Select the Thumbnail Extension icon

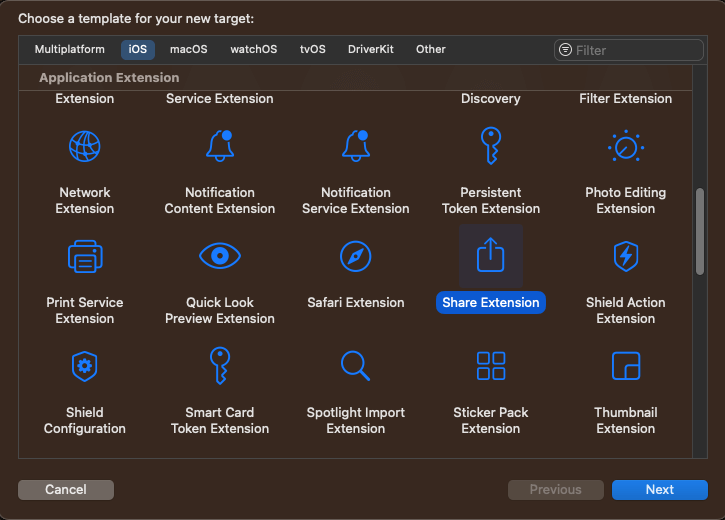pyautogui.click(x=626, y=366)
